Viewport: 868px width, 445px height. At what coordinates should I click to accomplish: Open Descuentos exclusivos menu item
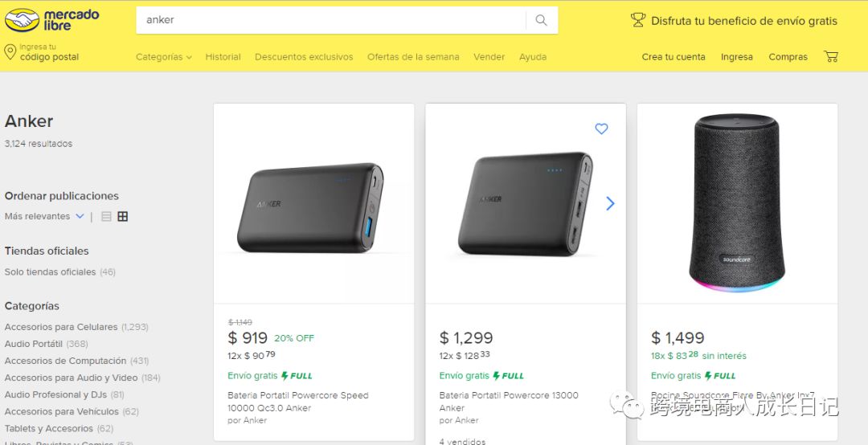tap(304, 57)
